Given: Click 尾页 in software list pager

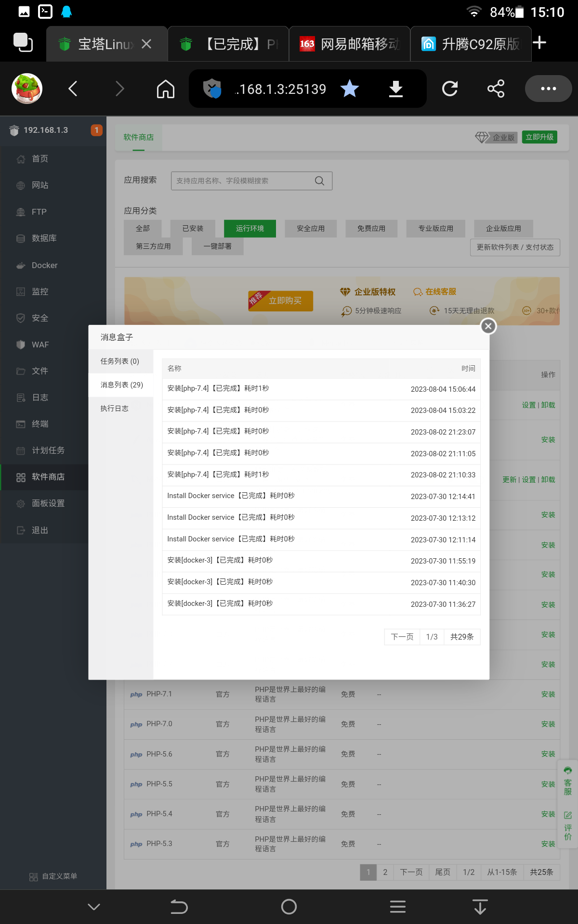Looking at the screenshot, I should coord(443,872).
